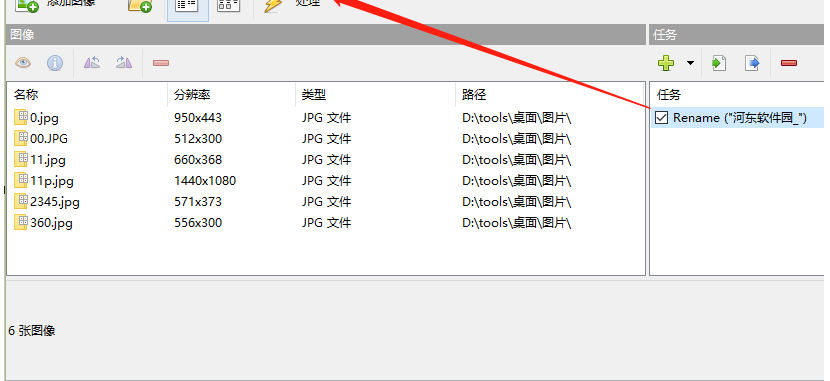Click the import task list icon
This screenshot has width=830, height=381.
click(x=719, y=63)
